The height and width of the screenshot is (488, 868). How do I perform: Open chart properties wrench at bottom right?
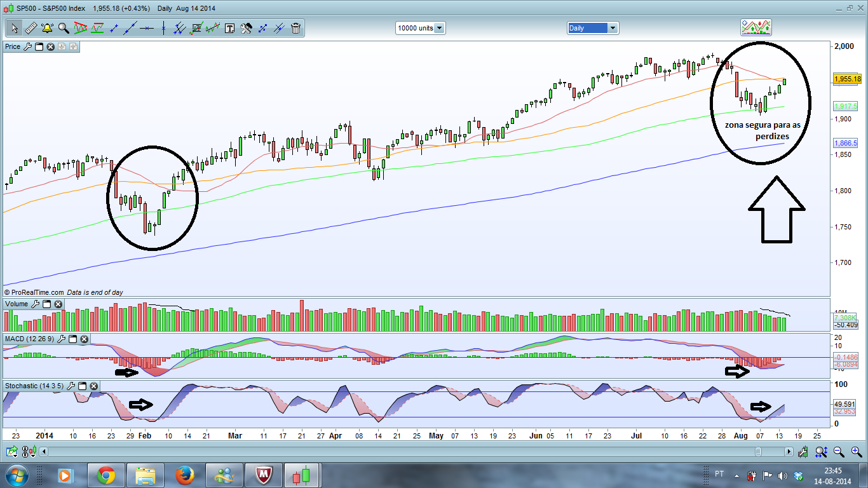[804, 452]
